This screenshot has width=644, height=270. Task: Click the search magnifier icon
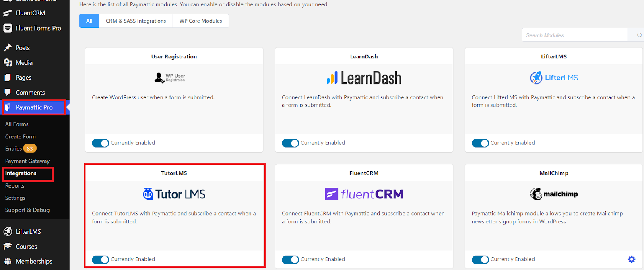click(x=639, y=35)
